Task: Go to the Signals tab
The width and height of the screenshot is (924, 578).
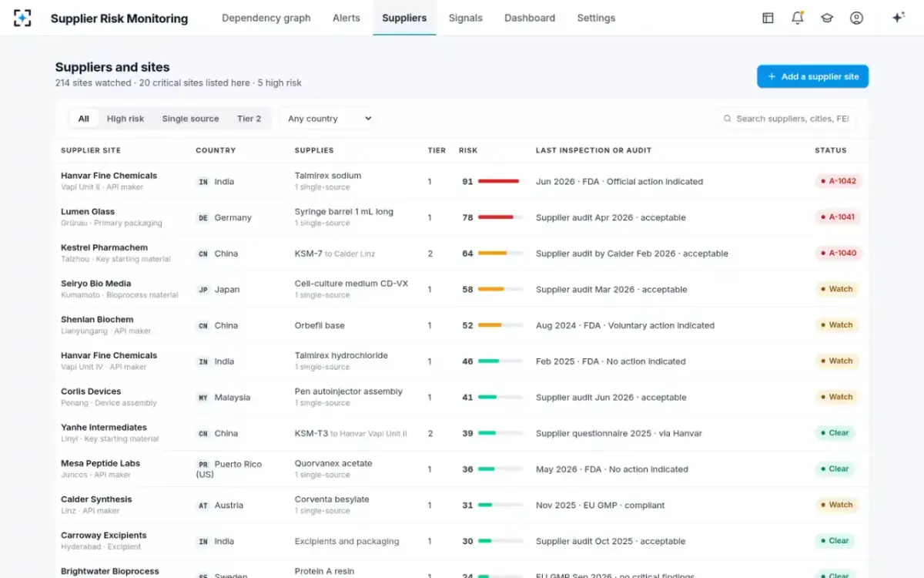Action: click(x=466, y=18)
